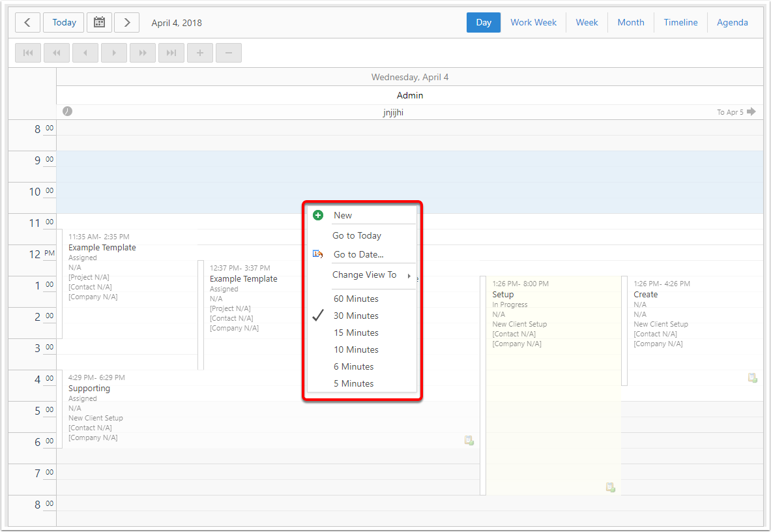This screenshot has width=771, height=532.
Task: Click the note icon on Create appointment
Action: [752, 377]
